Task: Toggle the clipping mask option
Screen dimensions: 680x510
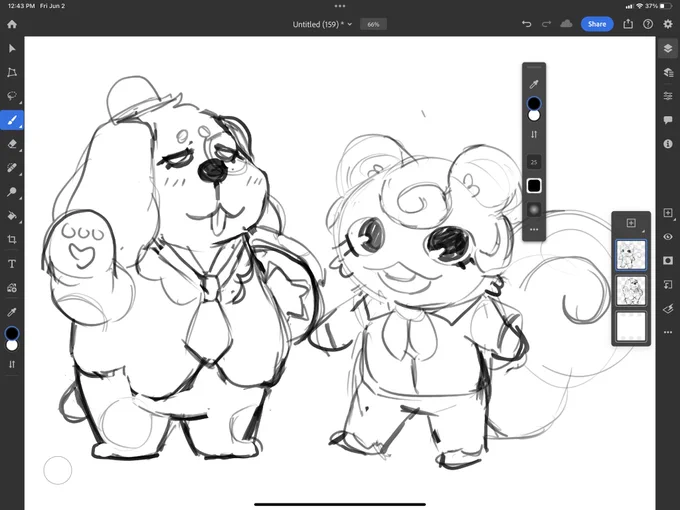Action: pyautogui.click(x=668, y=284)
